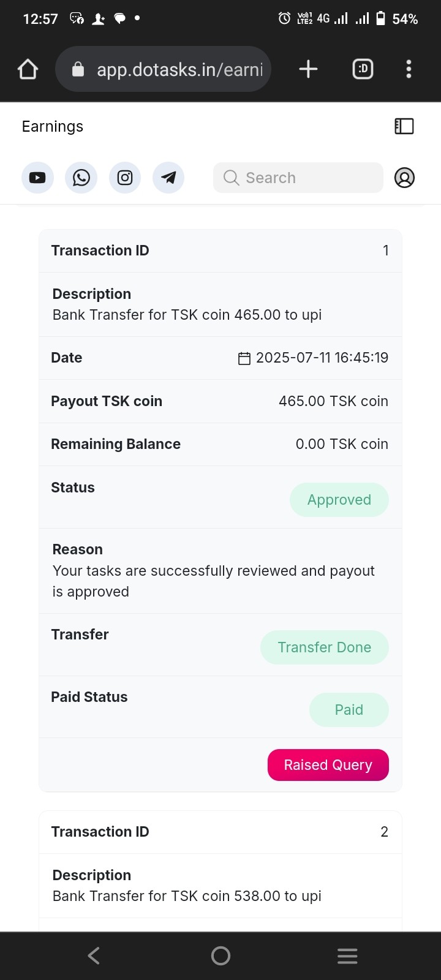Open the browser three-dot menu

pos(409,69)
